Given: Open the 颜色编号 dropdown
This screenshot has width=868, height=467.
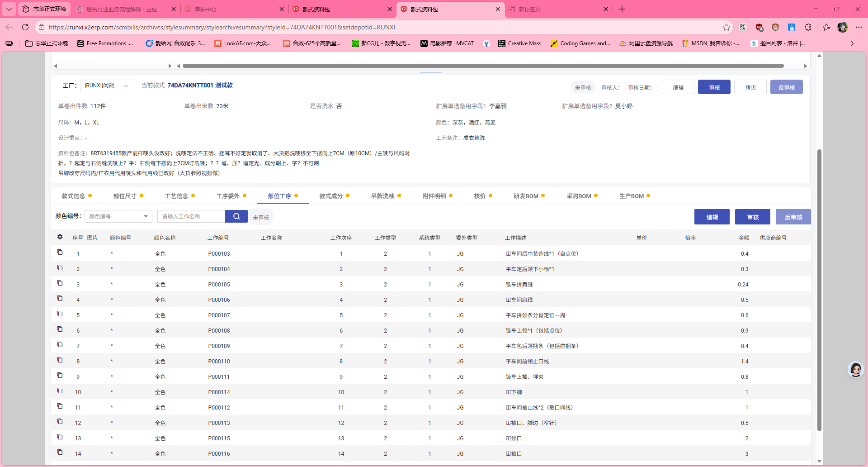Looking at the screenshot, I should pyautogui.click(x=118, y=216).
